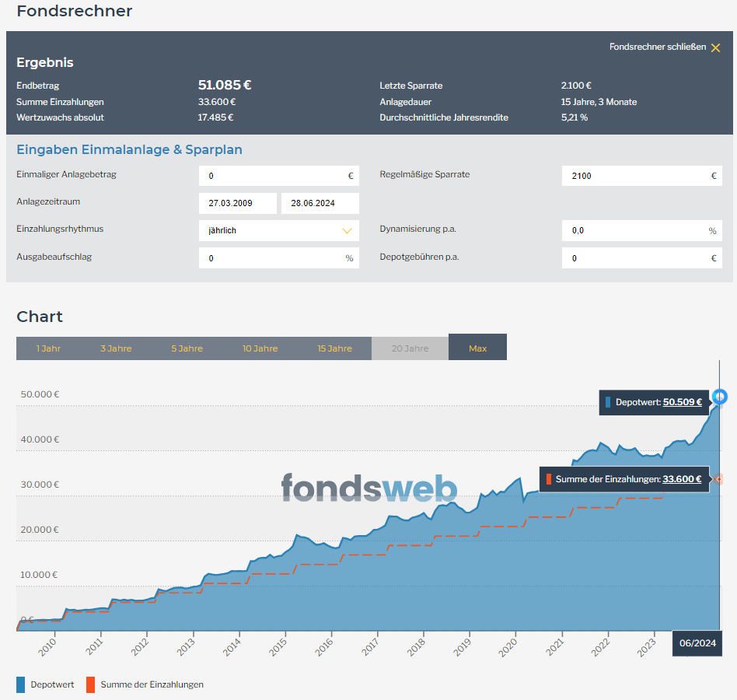Image resolution: width=737 pixels, height=700 pixels.
Task: Click the Regelmäßige Sparrate input field
Action: tap(634, 176)
